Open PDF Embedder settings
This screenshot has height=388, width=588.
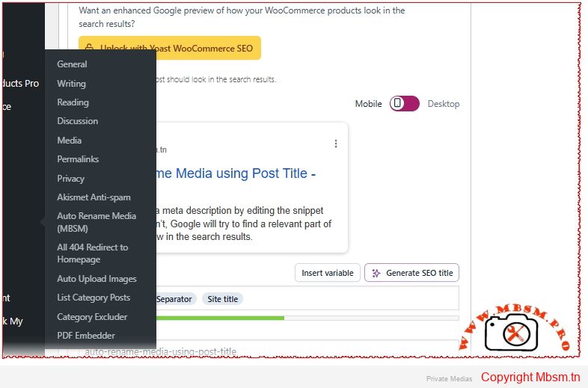tap(86, 336)
